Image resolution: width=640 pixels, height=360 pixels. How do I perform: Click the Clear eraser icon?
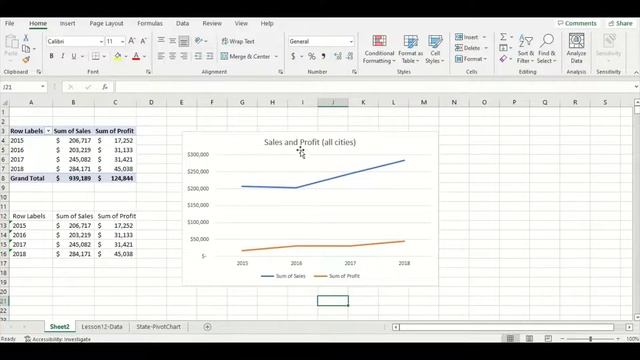503,59
